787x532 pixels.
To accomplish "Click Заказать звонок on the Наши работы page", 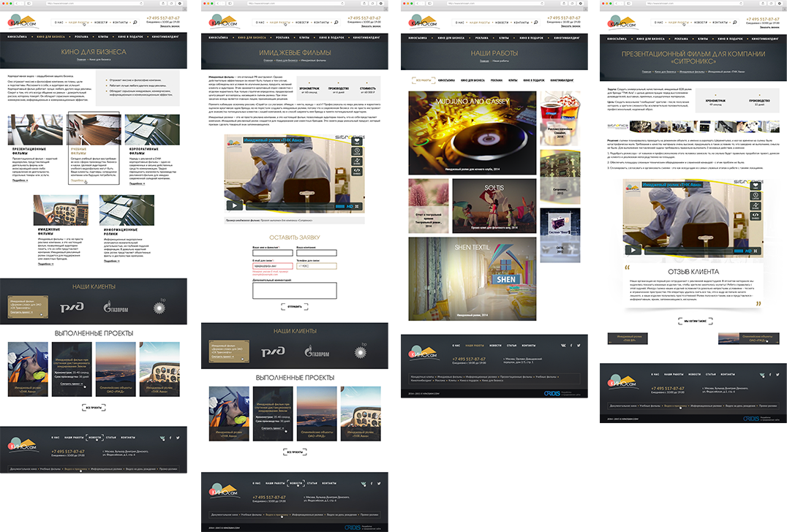I will 569,26.
